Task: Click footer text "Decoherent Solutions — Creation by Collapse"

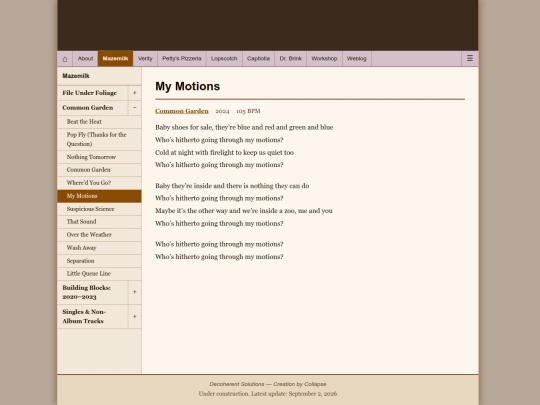Action: pos(268,384)
